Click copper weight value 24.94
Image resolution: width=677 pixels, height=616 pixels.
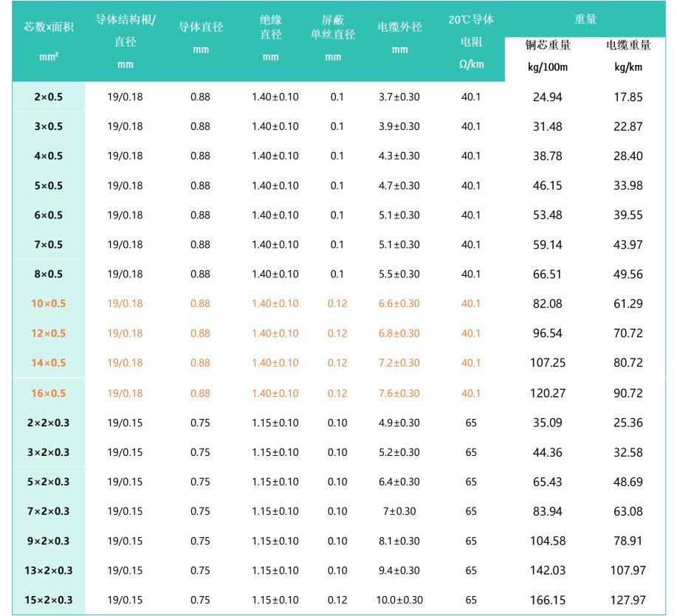point(548,97)
